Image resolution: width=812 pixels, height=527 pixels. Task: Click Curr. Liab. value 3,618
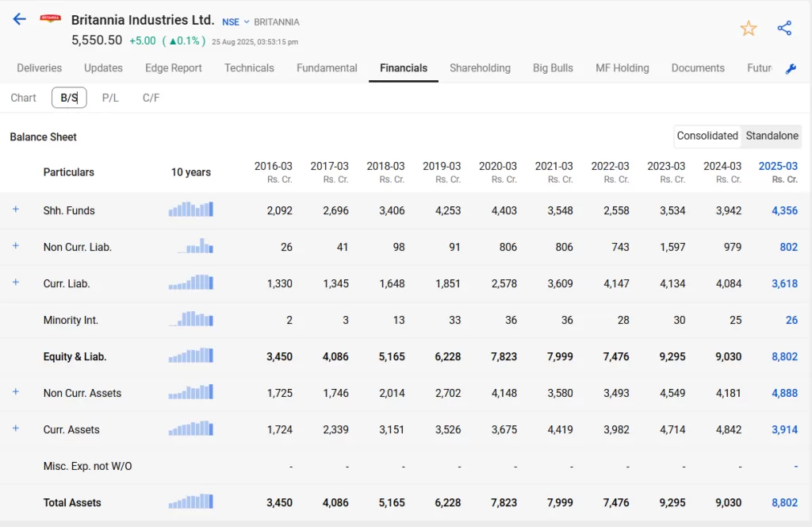(x=784, y=283)
